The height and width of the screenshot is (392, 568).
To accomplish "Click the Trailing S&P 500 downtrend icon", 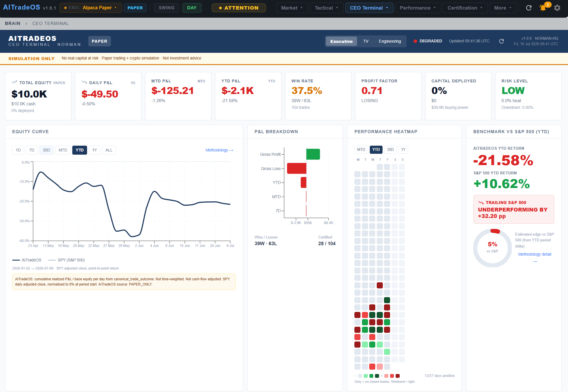I will pyautogui.click(x=481, y=203).
